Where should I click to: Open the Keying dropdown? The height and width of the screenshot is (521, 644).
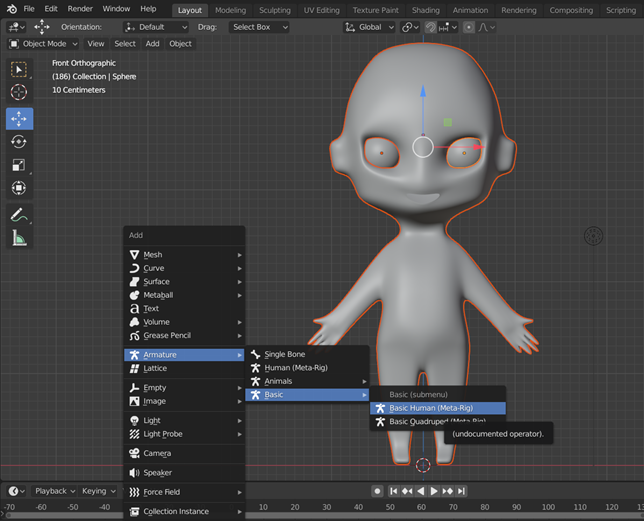(x=99, y=491)
